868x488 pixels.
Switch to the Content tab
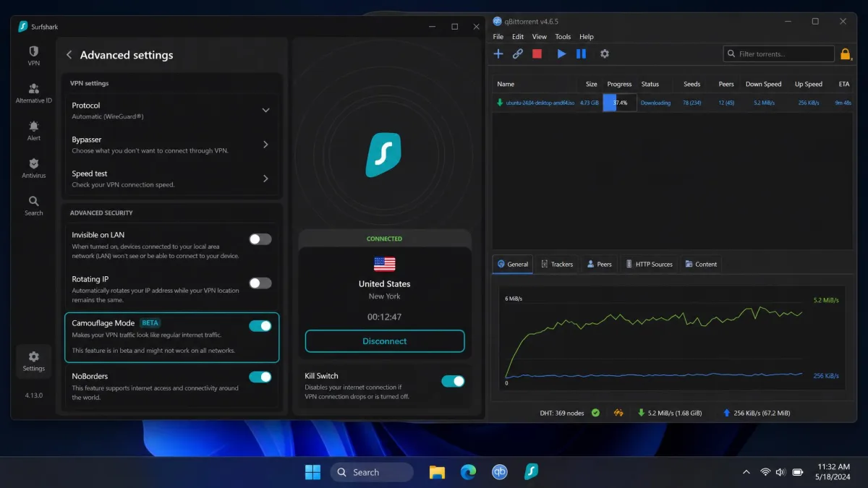coord(701,264)
